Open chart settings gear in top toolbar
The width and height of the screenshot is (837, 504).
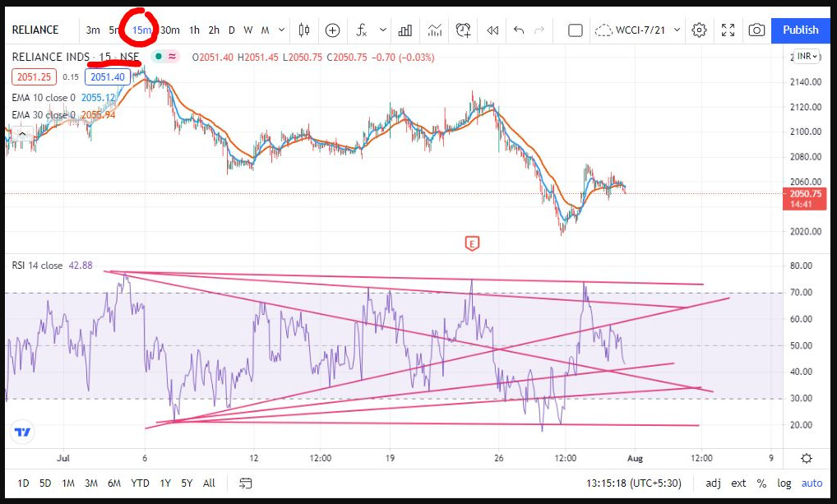click(699, 30)
